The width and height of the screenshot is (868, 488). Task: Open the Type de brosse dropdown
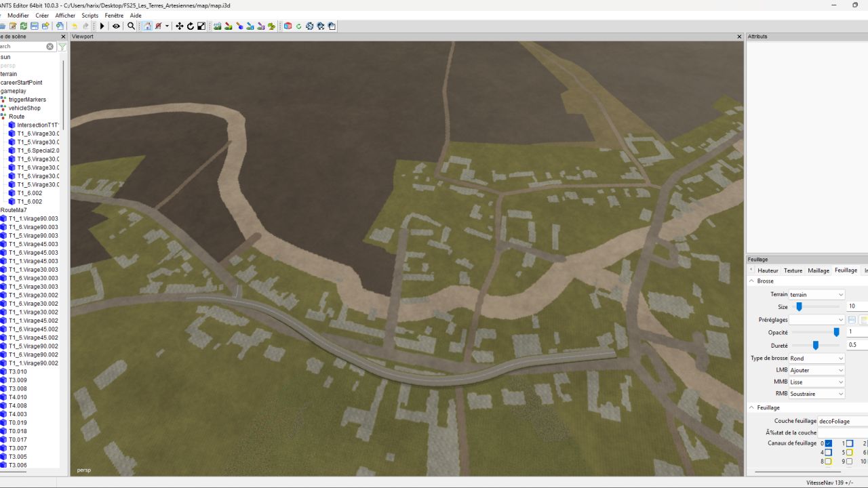[817, 359]
